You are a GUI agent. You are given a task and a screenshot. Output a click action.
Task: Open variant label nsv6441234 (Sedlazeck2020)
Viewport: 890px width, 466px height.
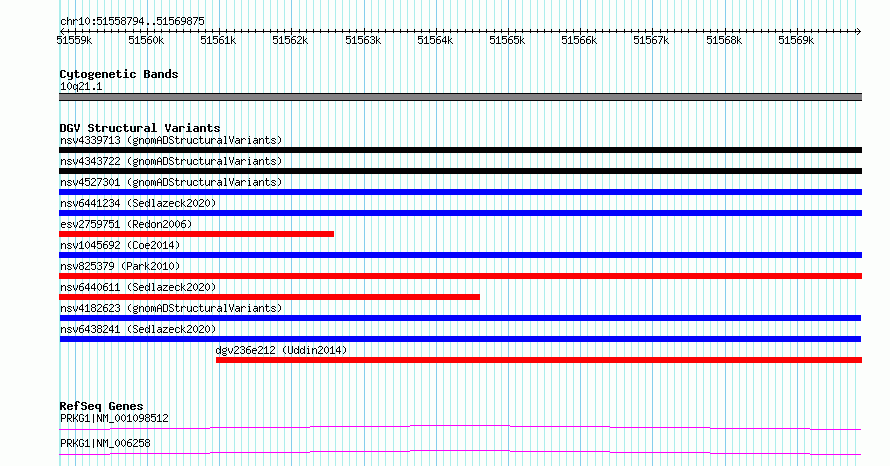(x=138, y=203)
